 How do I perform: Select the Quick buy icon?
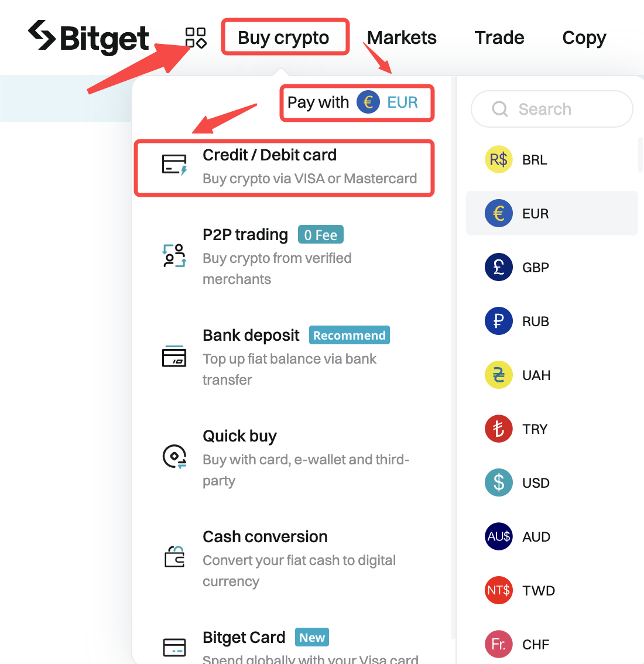point(174,456)
